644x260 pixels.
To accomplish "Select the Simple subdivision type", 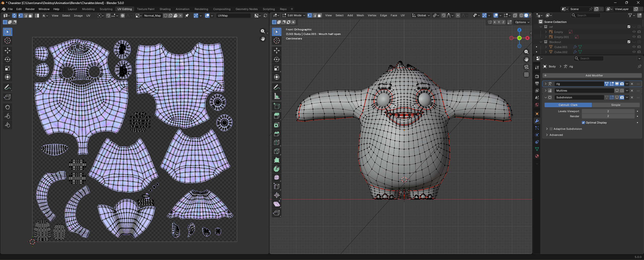I will [616, 105].
